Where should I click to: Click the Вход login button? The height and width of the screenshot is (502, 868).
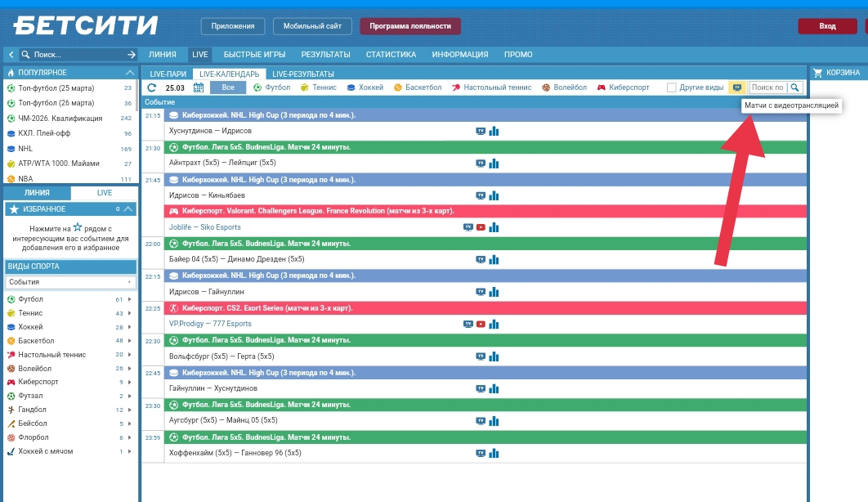[x=827, y=26]
